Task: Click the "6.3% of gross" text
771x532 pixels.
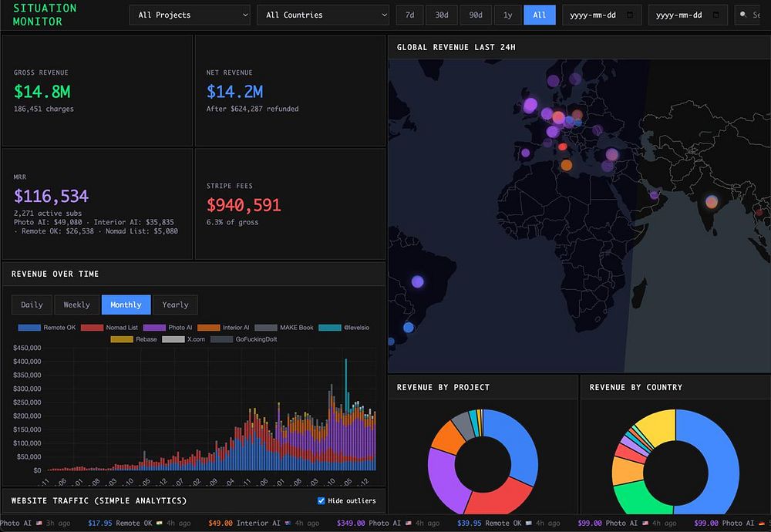Action: 232,222
